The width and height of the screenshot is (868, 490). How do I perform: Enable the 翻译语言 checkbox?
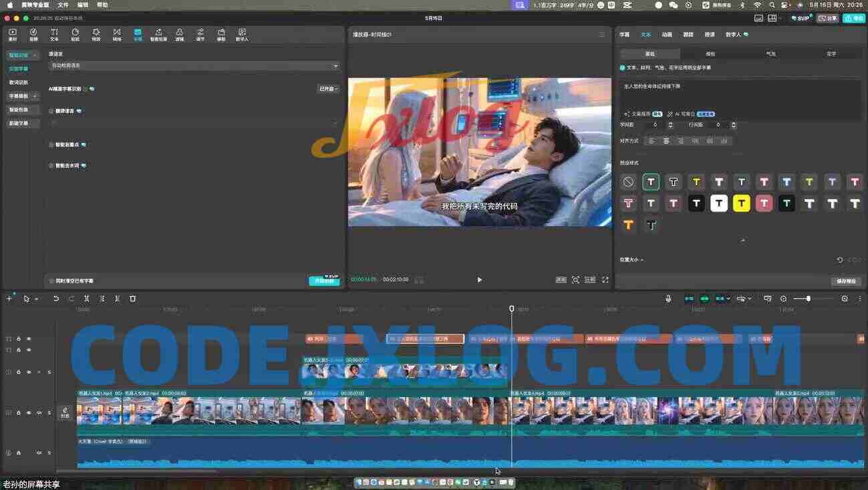tap(51, 111)
